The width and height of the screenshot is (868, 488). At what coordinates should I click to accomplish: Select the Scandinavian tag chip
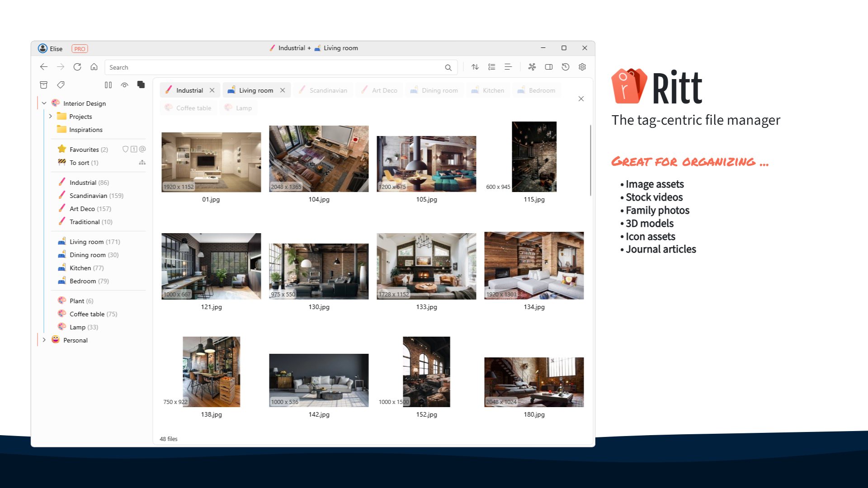[323, 90]
